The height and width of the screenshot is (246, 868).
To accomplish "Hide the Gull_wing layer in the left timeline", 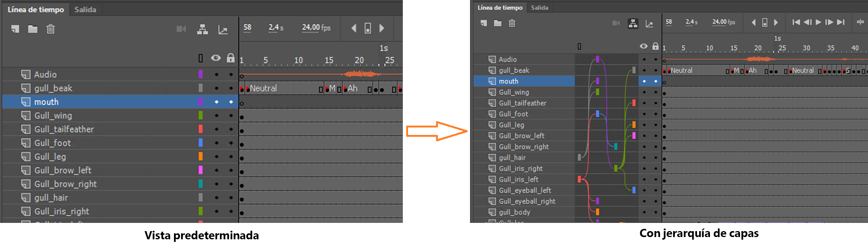I will tap(217, 116).
